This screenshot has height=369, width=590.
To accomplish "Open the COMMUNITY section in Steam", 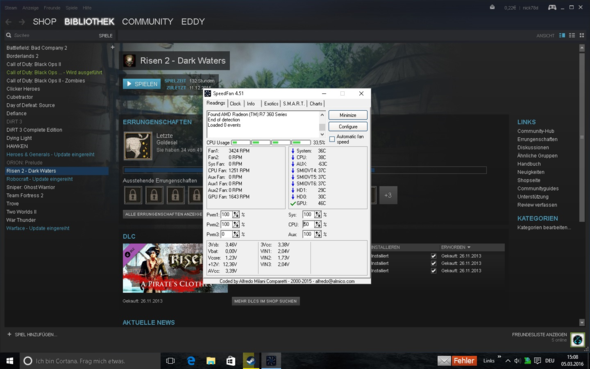I will pyautogui.click(x=148, y=22).
